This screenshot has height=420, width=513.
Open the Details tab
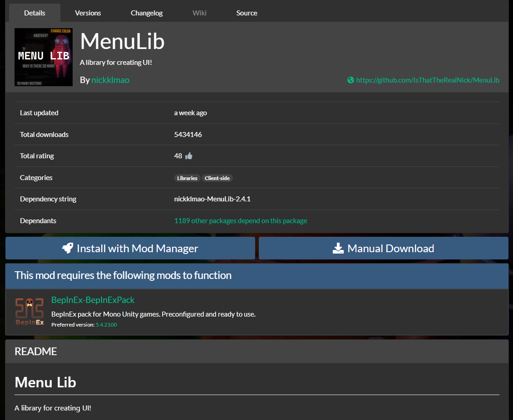click(x=35, y=13)
